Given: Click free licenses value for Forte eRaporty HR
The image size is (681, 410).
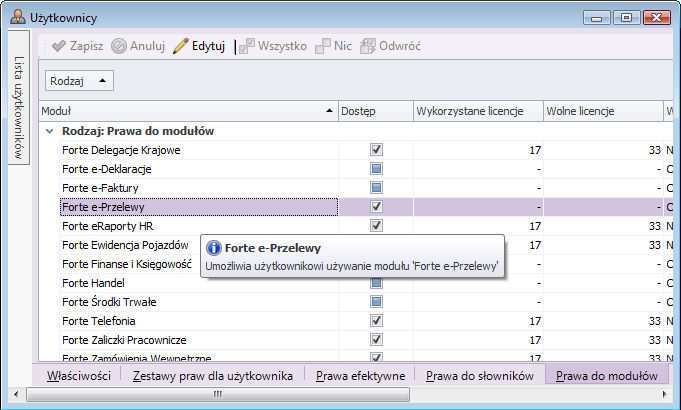Looking at the screenshot, I should coord(655,226).
